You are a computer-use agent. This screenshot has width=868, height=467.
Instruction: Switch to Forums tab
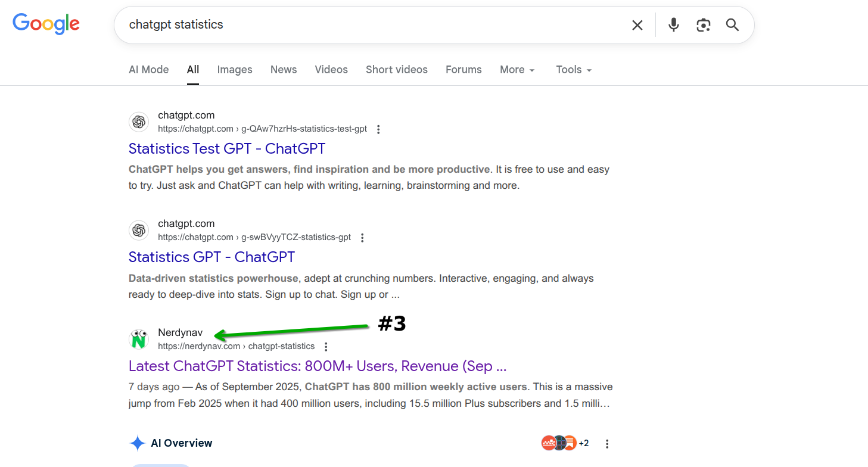coord(463,70)
